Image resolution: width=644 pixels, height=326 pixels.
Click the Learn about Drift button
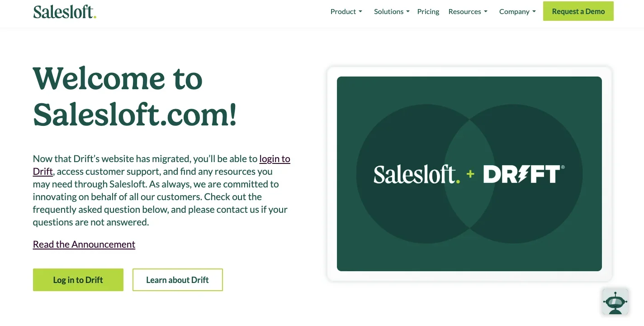(x=178, y=280)
